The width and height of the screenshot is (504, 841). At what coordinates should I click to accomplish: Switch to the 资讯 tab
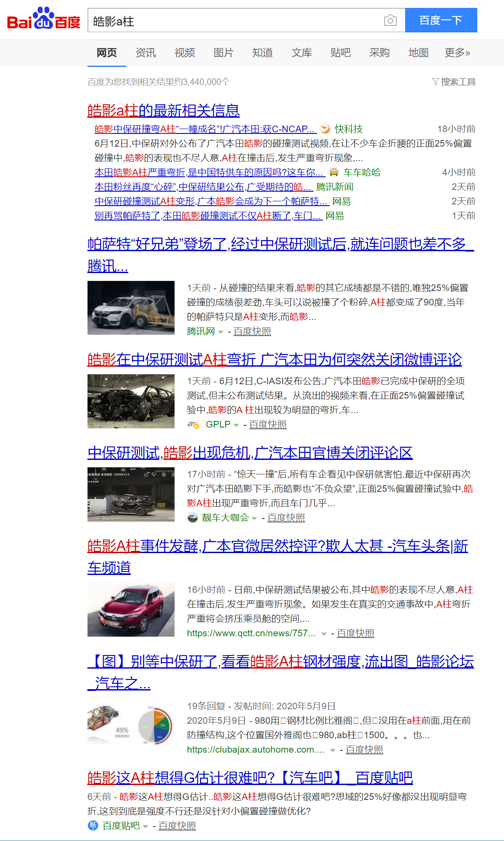point(146,53)
